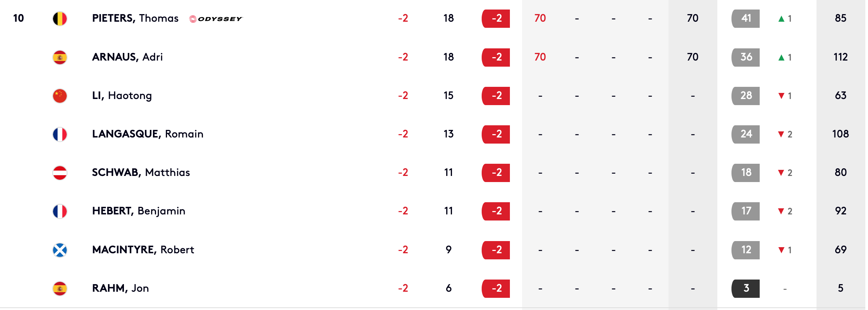Click the Scotland flag beside MacIntyre
The image size is (868, 310).
(60, 250)
